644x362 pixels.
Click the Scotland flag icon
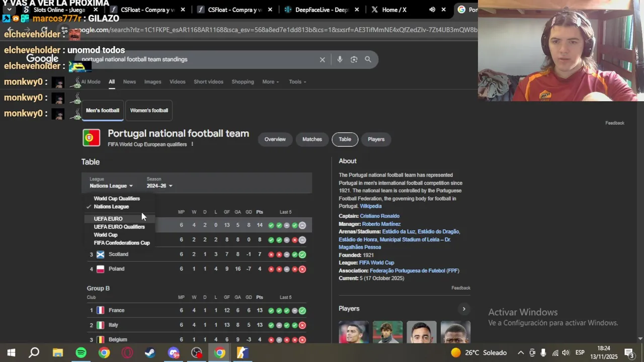[100, 254]
